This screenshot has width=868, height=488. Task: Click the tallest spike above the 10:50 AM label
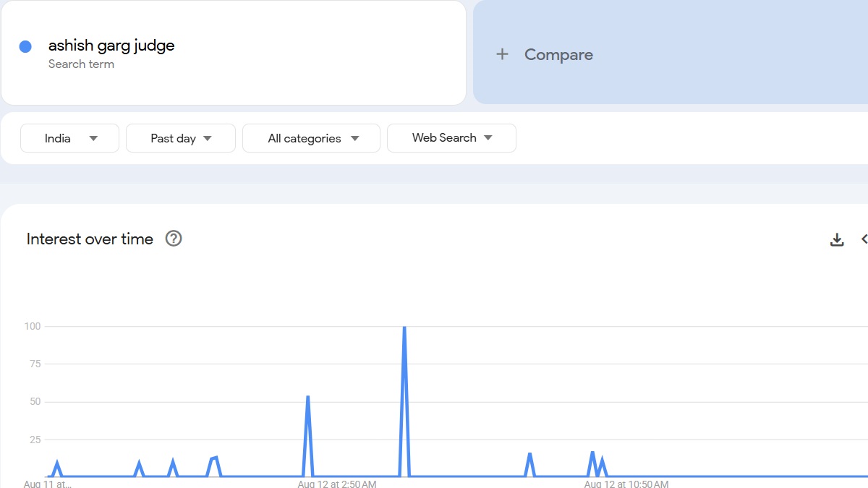tap(592, 453)
